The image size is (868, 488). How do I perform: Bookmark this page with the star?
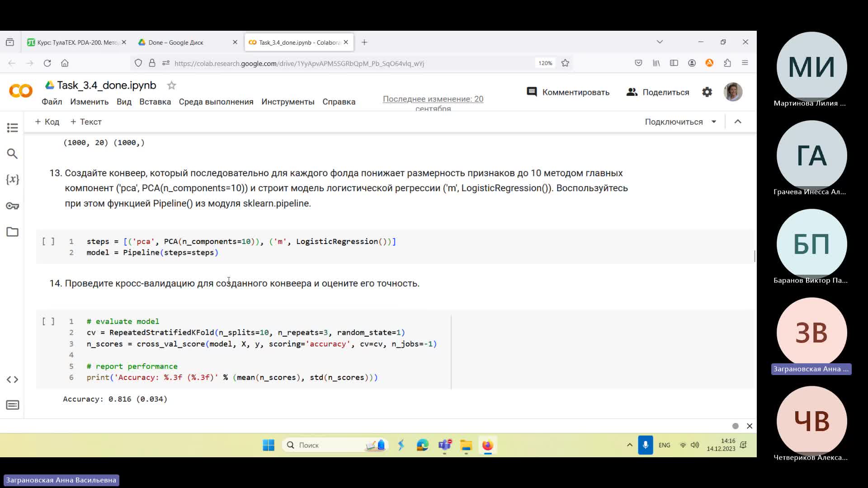565,63
